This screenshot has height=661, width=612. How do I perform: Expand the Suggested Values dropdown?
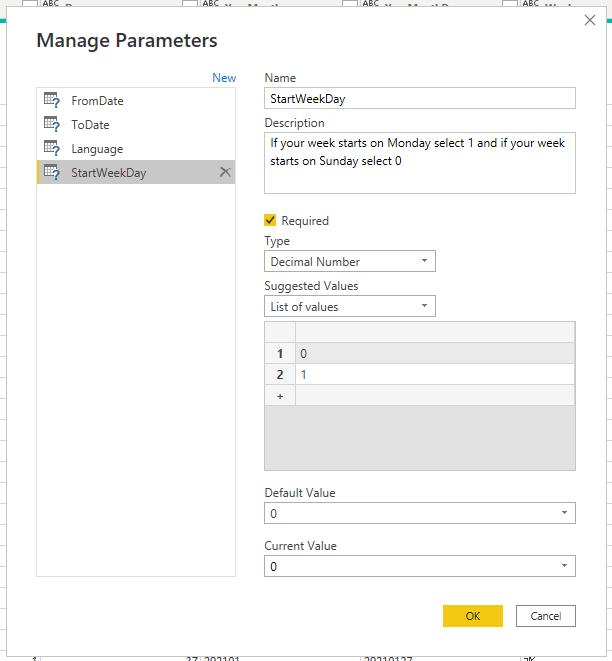[x=350, y=306]
